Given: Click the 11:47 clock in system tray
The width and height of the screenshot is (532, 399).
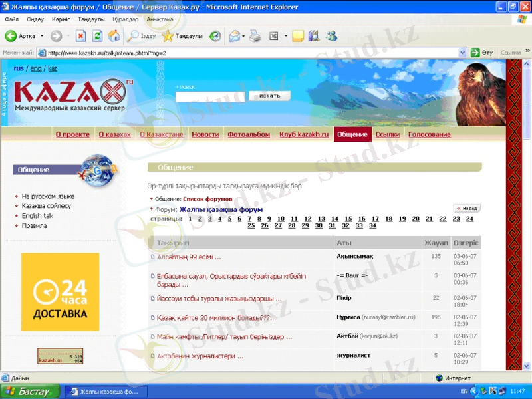Looking at the screenshot, I should (x=517, y=392).
